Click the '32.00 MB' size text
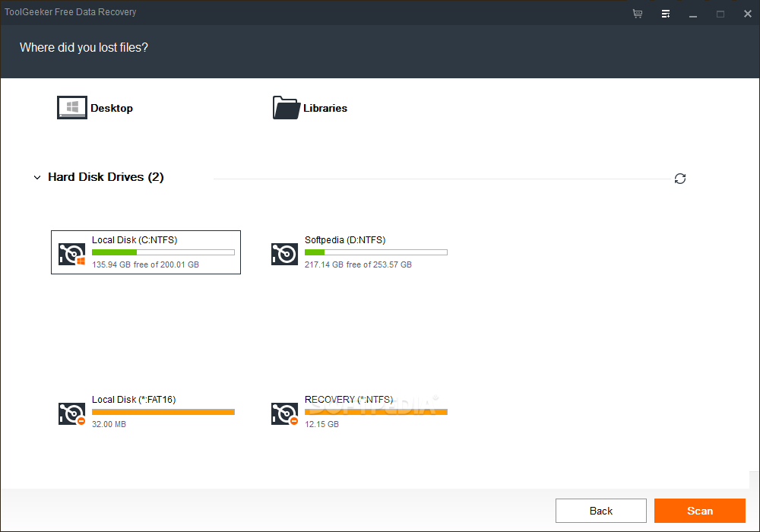The image size is (760, 532). (x=109, y=424)
